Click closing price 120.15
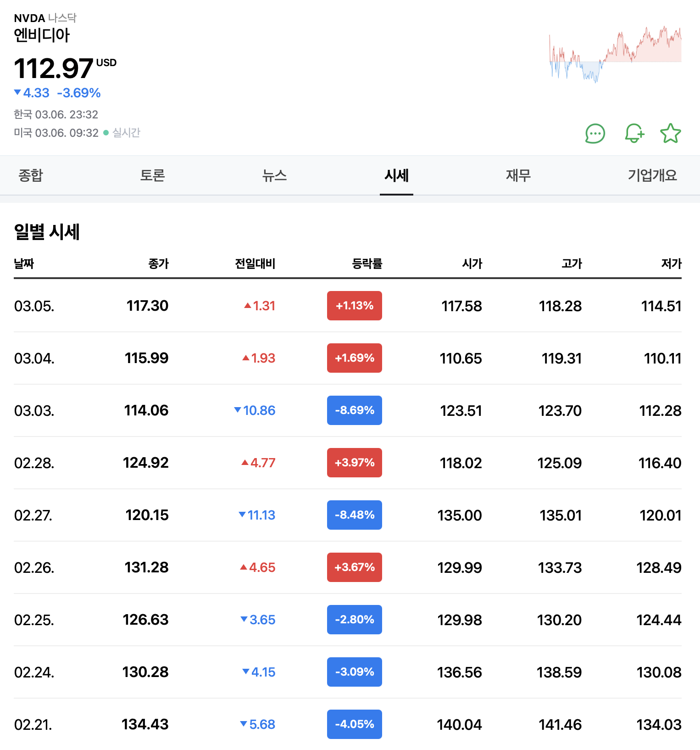Viewport: 700px width, 750px height. click(x=147, y=515)
